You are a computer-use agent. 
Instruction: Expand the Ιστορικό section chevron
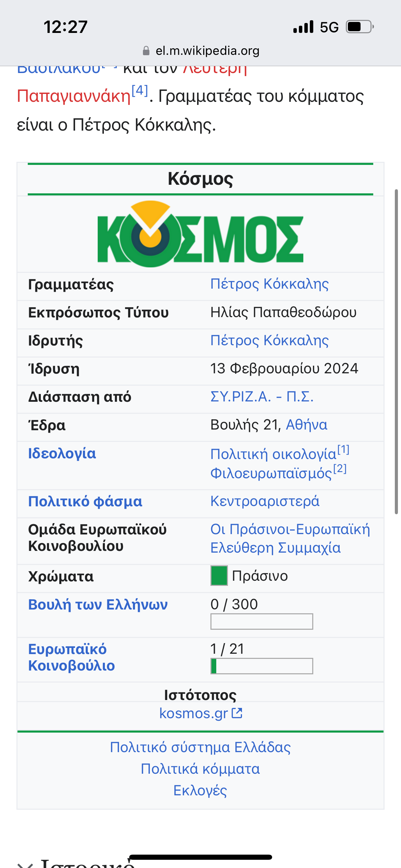pyautogui.click(x=25, y=865)
